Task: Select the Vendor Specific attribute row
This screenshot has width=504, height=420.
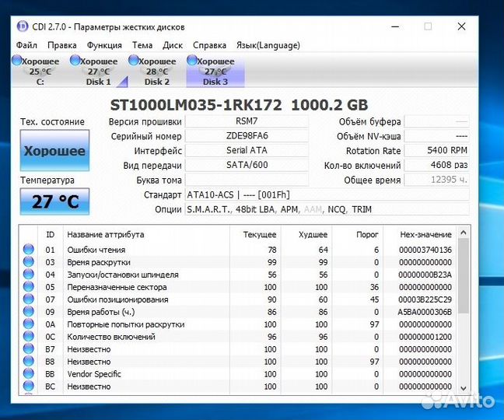Action: [x=238, y=374]
